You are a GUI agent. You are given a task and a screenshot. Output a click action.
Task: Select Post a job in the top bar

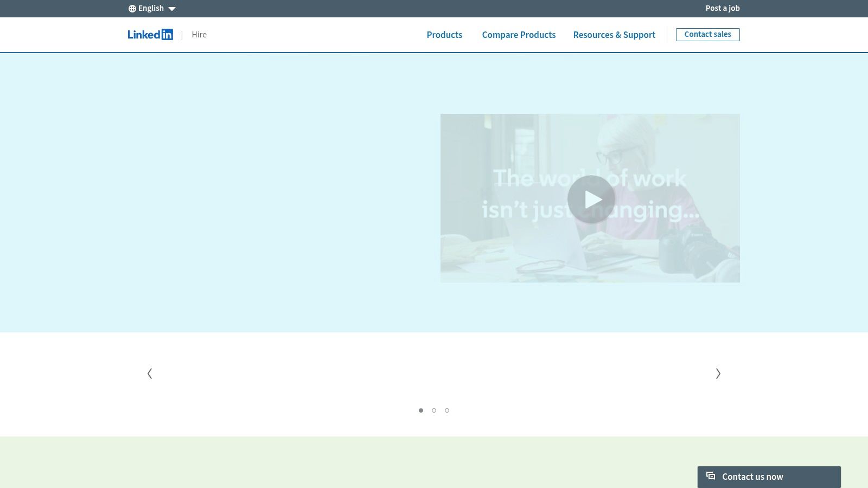pos(723,8)
